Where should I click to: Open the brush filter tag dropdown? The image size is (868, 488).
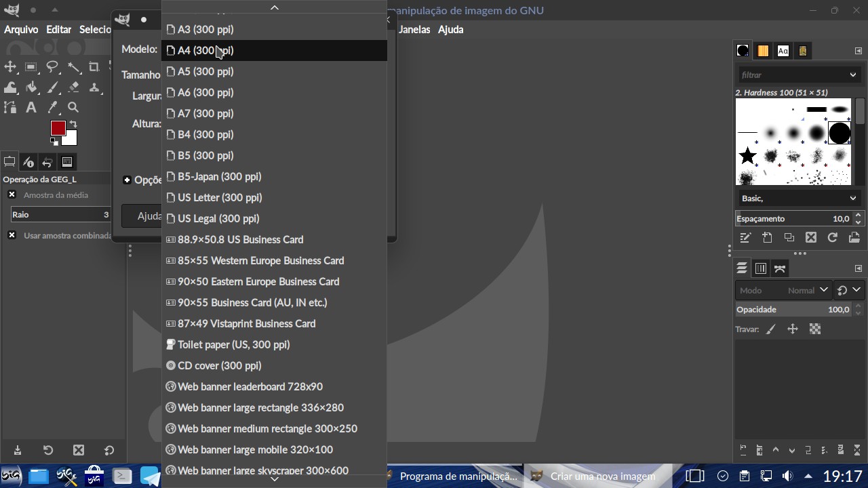pyautogui.click(x=853, y=75)
